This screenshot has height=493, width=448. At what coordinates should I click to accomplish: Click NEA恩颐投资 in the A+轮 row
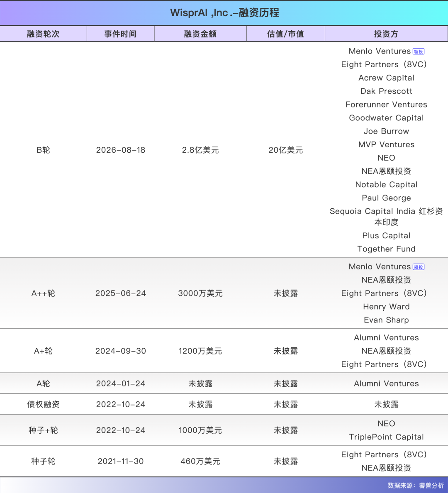click(x=386, y=351)
